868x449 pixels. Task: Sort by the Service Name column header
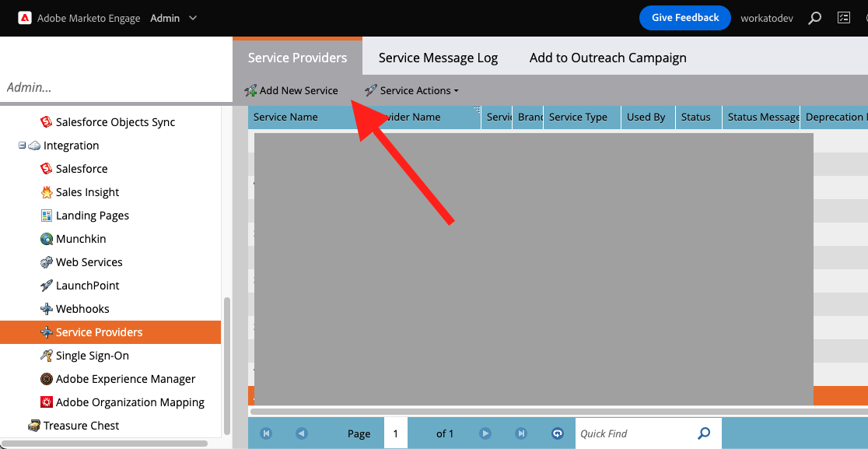(285, 117)
